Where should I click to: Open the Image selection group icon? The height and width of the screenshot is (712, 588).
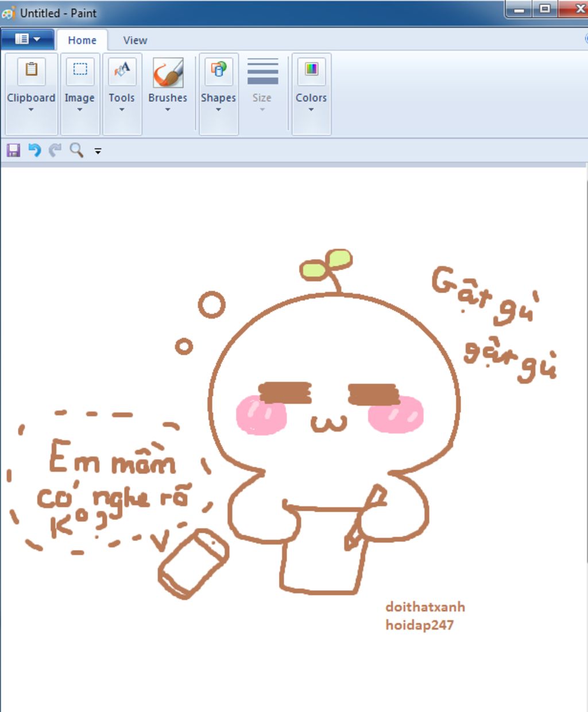(80, 71)
